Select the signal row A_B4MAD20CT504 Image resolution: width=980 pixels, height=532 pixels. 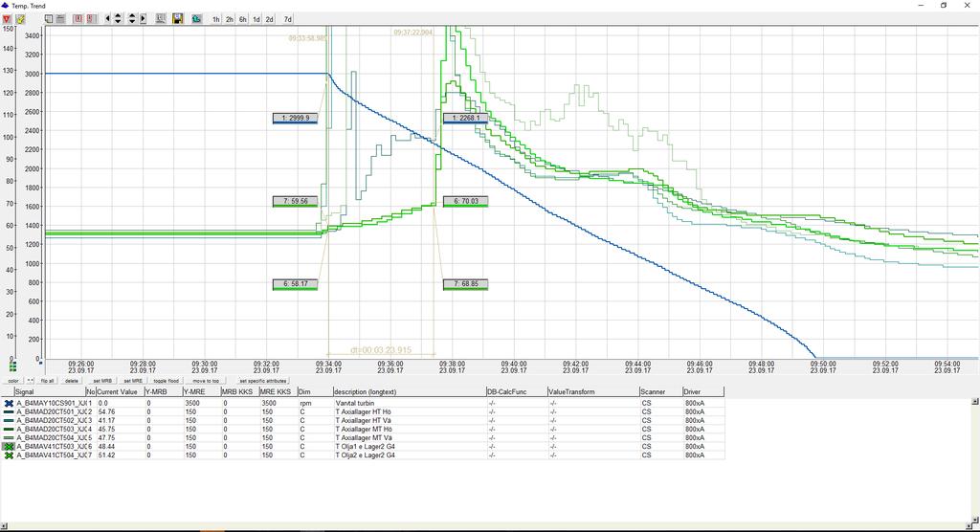pyautogui.click(x=363, y=438)
